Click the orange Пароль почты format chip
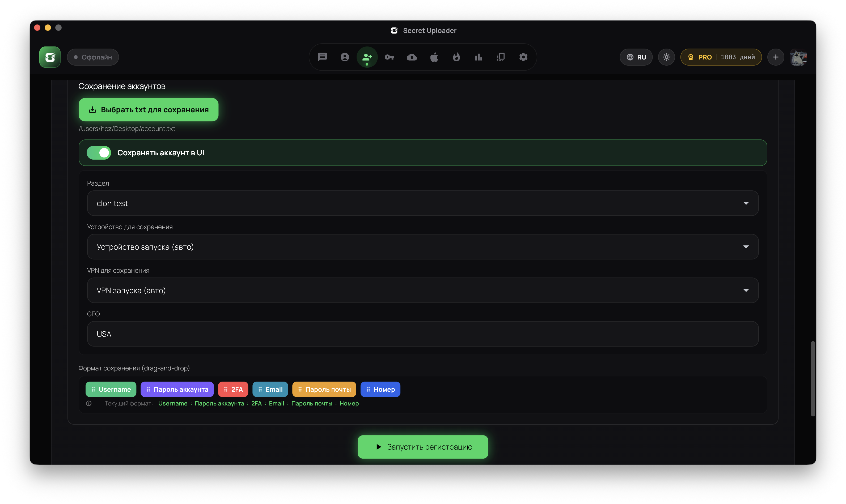 (324, 389)
